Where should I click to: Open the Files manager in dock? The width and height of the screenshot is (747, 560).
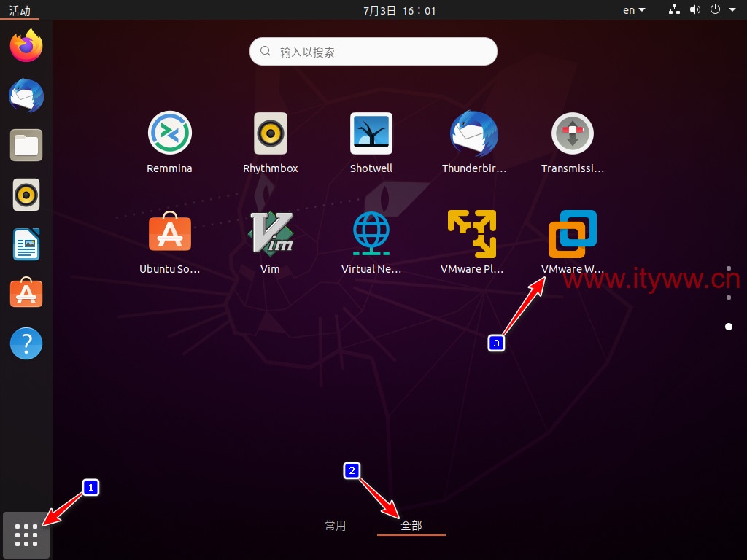click(x=26, y=145)
